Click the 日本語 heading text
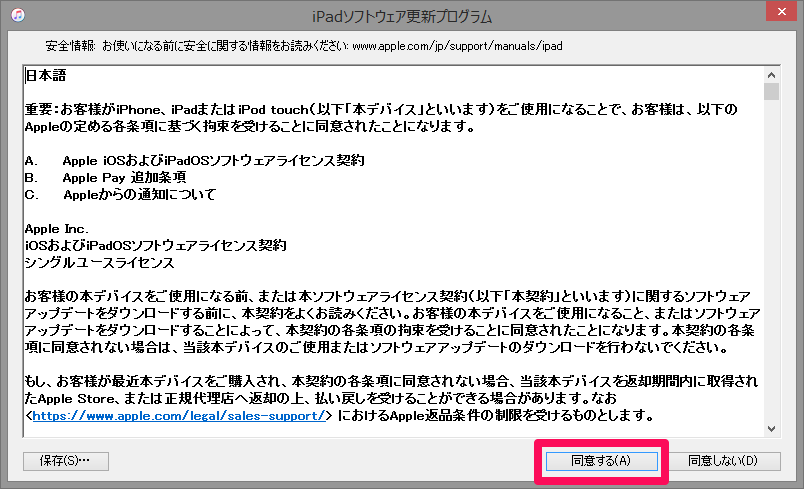Viewport: 804px width, 489px height. point(46,76)
